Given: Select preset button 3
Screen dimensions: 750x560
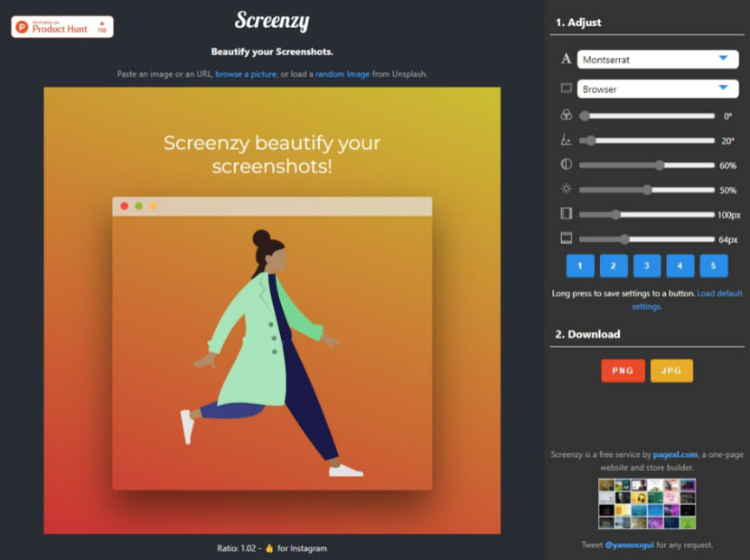Looking at the screenshot, I should point(647,266).
